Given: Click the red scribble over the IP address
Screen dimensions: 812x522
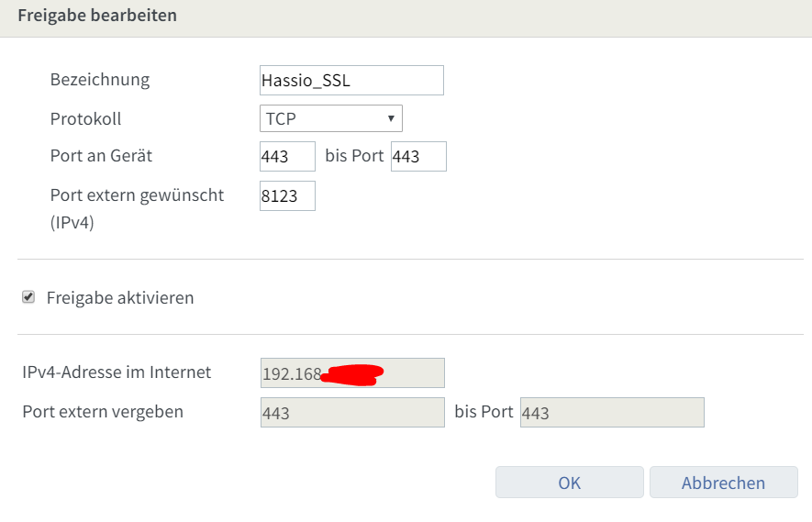Looking at the screenshot, I should coord(353,374).
